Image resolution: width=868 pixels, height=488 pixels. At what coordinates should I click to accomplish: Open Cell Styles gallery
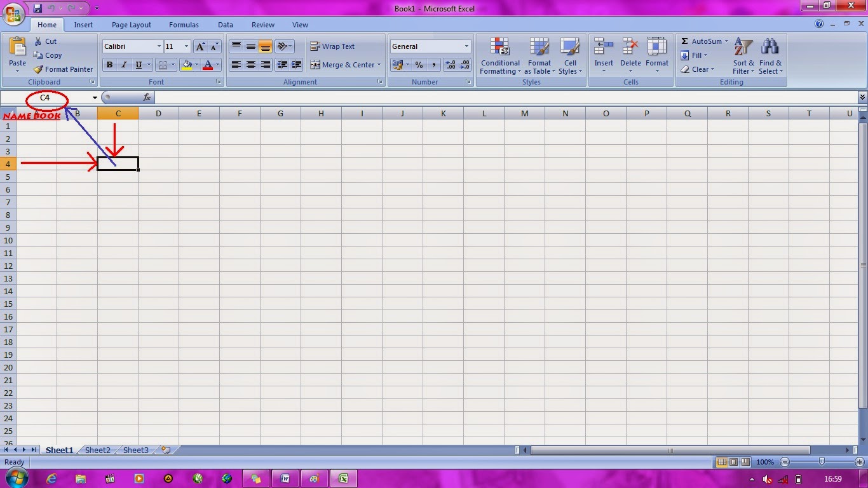tap(570, 56)
